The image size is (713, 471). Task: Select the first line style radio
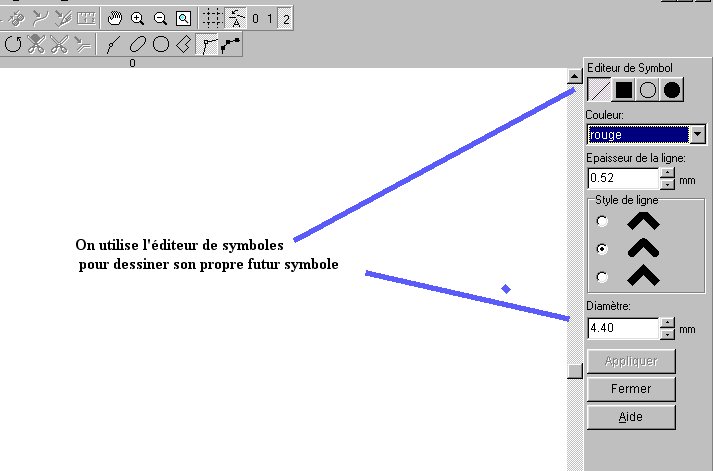[602, 221]
